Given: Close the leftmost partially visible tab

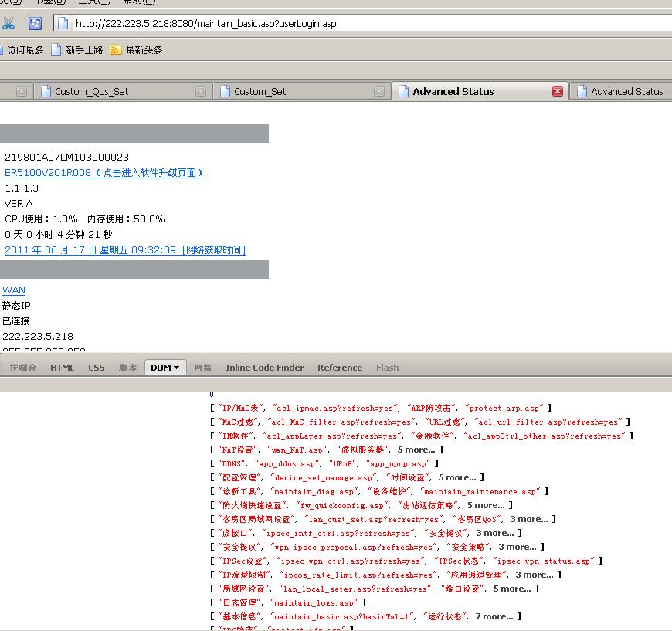Looking at the screenshot, I should click(x=22, y=91).
